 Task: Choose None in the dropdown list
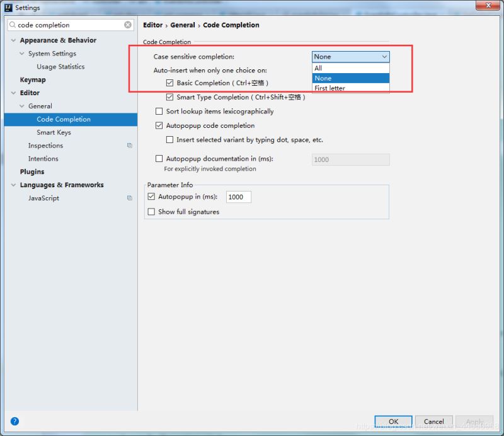pyautogui.click(x=351, y=78)
